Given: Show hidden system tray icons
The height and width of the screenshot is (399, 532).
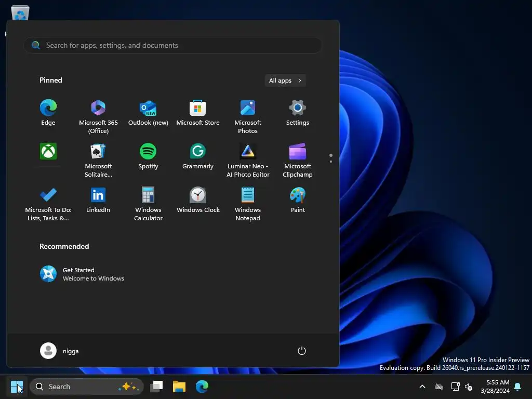Looking at the screenshot, I should point(422,387).
